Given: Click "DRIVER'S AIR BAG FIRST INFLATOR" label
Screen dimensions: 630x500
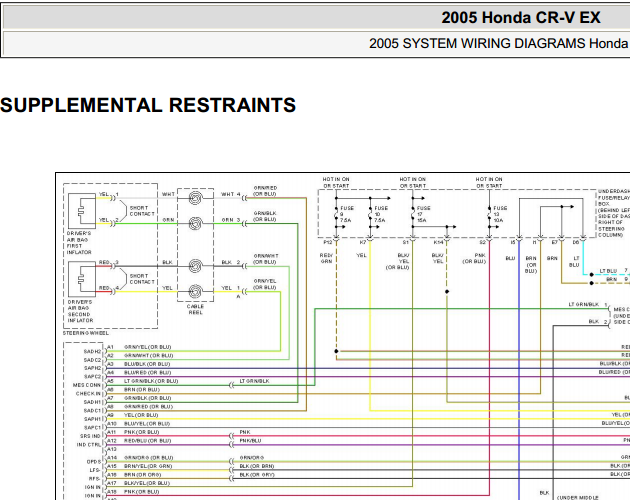Looking at the screenshot, I should pos(79,242).
